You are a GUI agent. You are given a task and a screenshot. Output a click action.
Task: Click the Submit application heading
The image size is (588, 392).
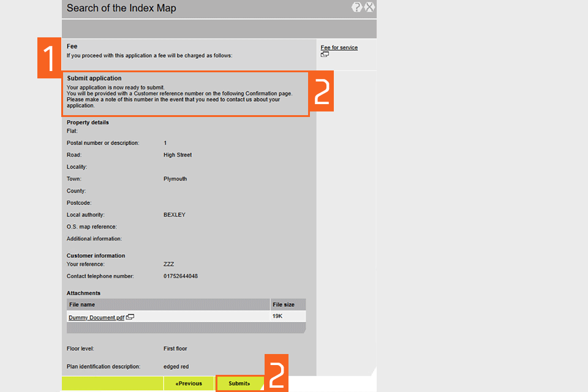[94, 78]
